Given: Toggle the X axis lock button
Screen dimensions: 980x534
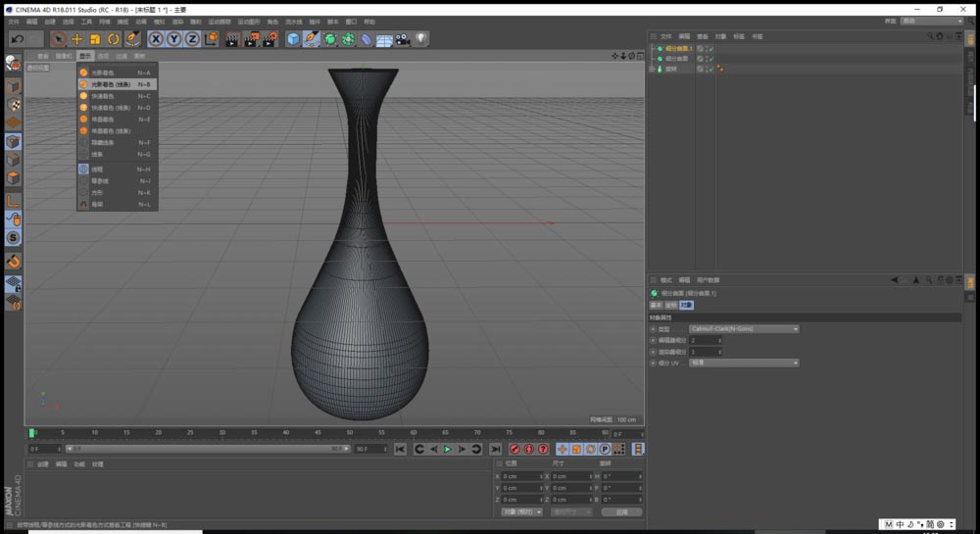Looking at the screenshot, I should pyautogui.click(x=155, y=39).
